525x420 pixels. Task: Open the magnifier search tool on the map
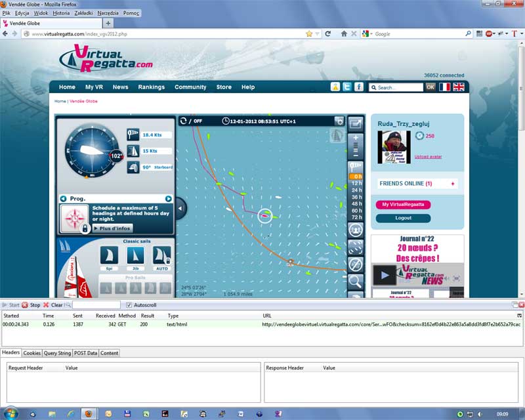(356, 282)
